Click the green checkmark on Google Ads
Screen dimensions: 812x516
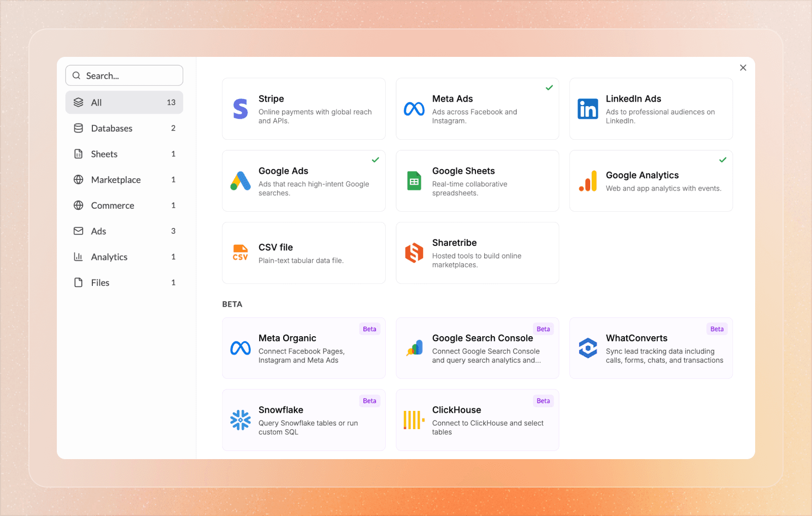376,160
